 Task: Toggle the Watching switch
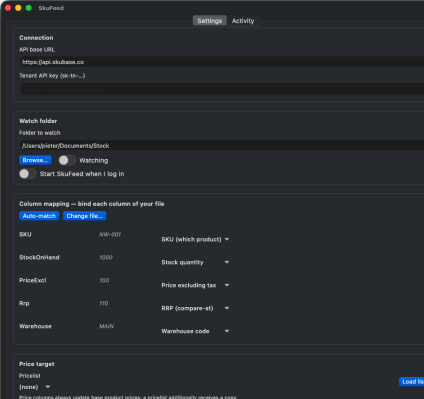(x=67, y=160)
